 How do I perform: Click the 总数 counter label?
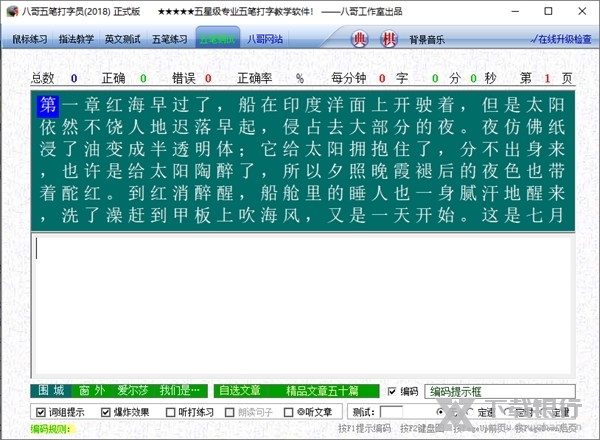click(42, 78)
